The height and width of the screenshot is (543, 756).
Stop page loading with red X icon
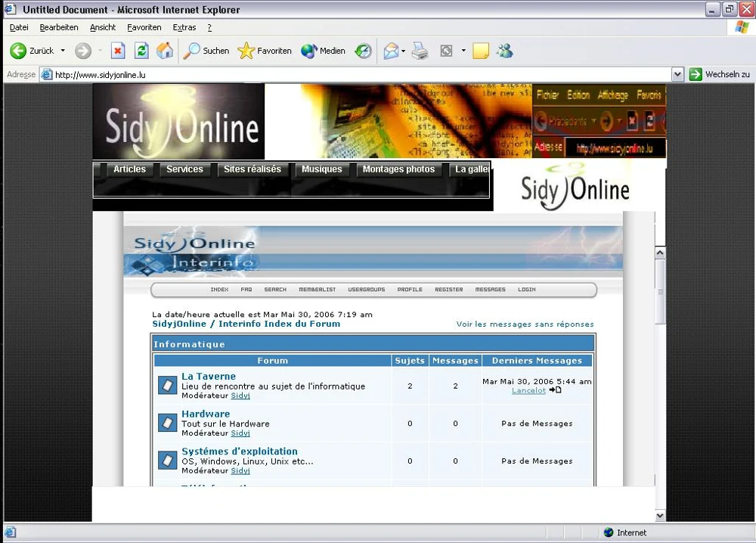(x=118, y=51)
